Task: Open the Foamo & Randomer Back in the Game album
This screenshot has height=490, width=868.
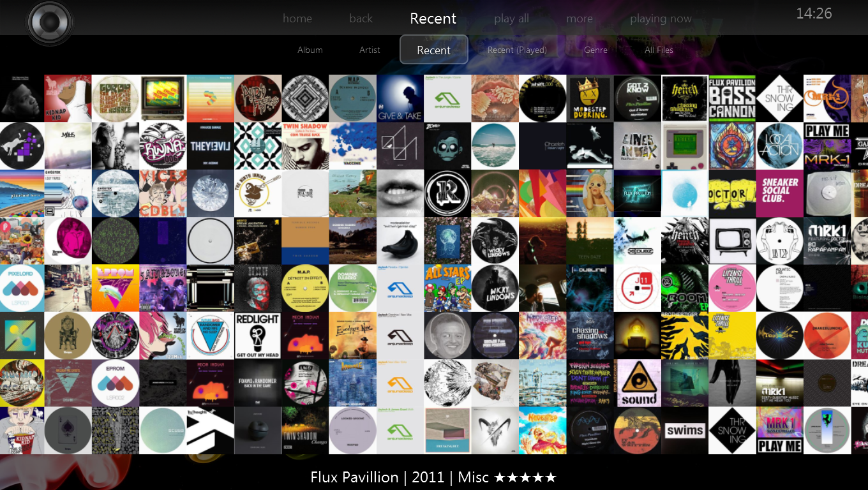Action: (x=257, y=383)
